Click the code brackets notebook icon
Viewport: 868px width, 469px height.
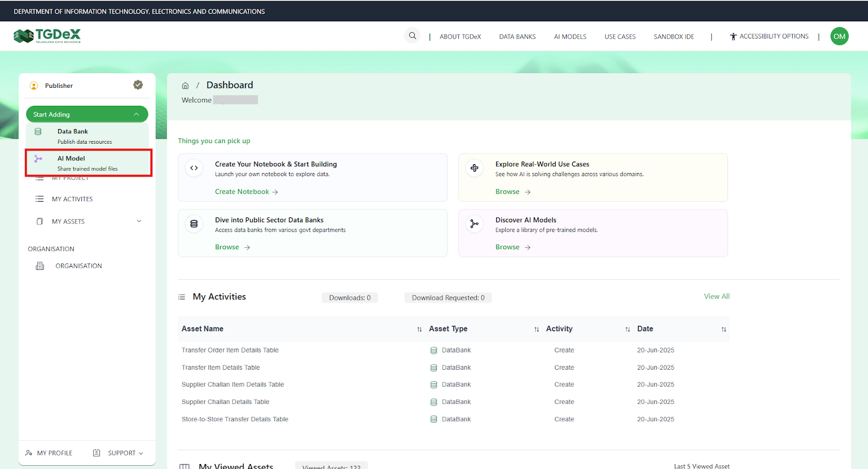click(194, 168)
